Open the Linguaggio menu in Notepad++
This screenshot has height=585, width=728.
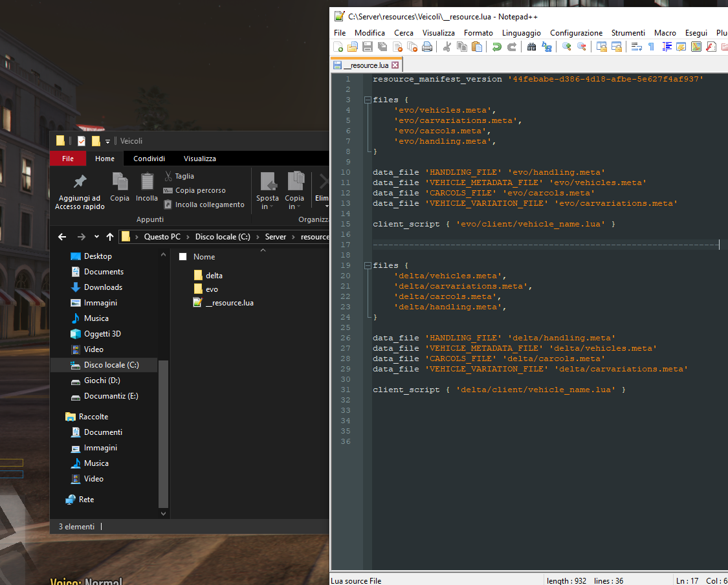point(521,32)
